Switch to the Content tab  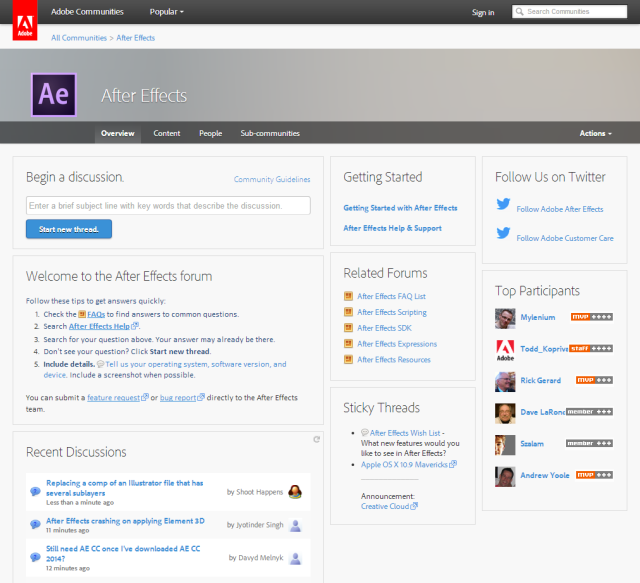pos(167,133)
